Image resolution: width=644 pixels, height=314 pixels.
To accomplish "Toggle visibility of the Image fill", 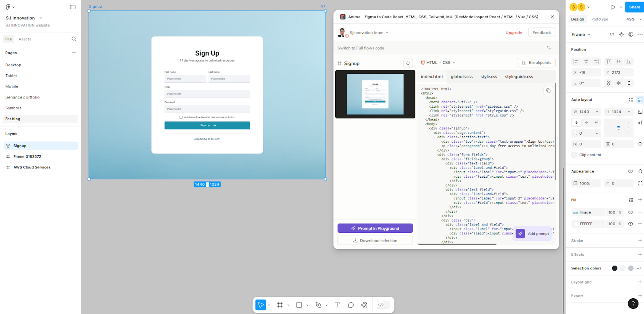I will click(631, 212).
